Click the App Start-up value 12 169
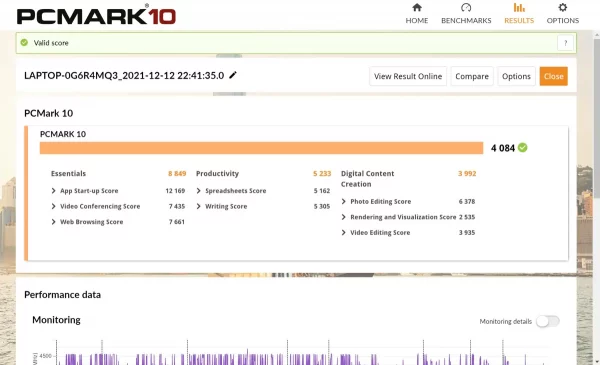The width and height of the screenshot is (600, 365). tap(175, 191)
